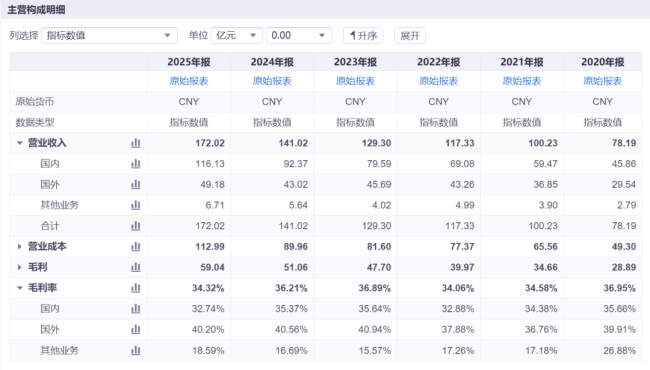Click the 78.19 revenue value for 2020
The height and width of the screenshot is (370, 650).
click(x=624, y=143)
